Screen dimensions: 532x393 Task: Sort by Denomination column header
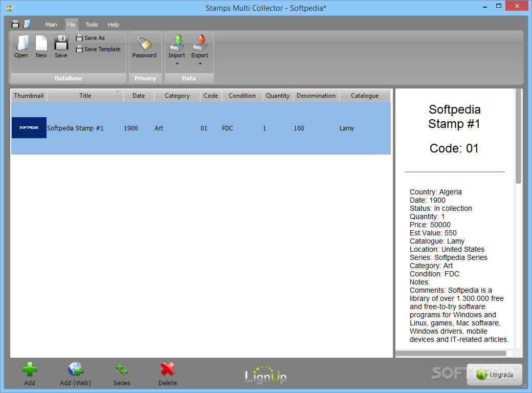pyautogui.click(x=316, y=96)
